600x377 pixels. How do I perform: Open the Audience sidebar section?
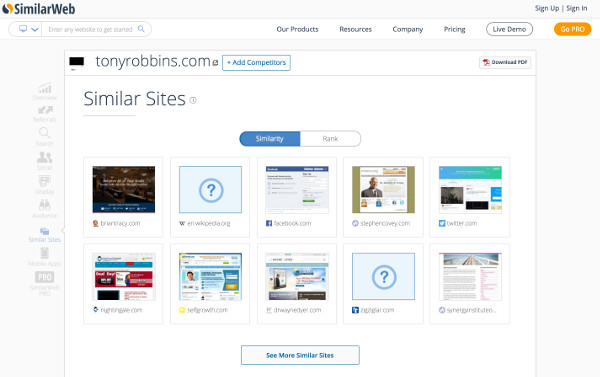[x=44, y=209]
